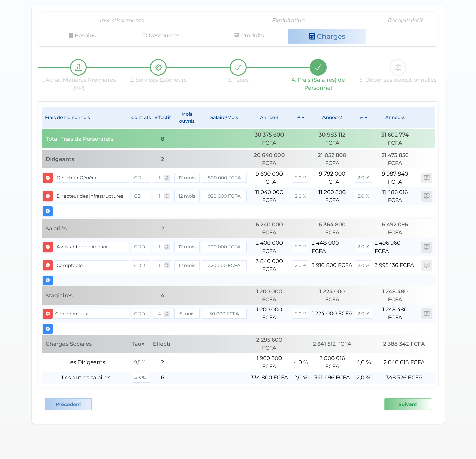The height and width of the screenshot is (459, 476).
Task: Change effectif stepper for Directeur Général
Action: 167,178
